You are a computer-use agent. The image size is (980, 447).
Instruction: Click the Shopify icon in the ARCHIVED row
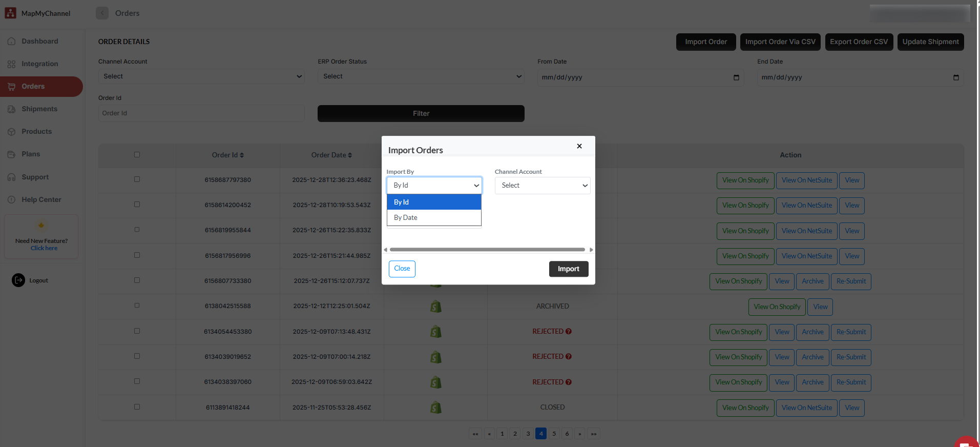click(435, 307)
